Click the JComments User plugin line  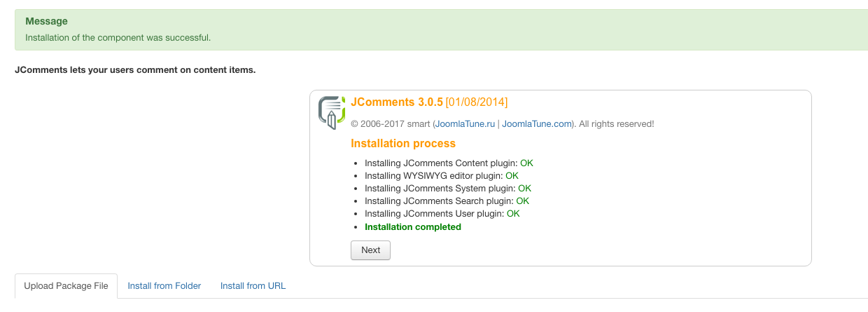coord(434,214)
